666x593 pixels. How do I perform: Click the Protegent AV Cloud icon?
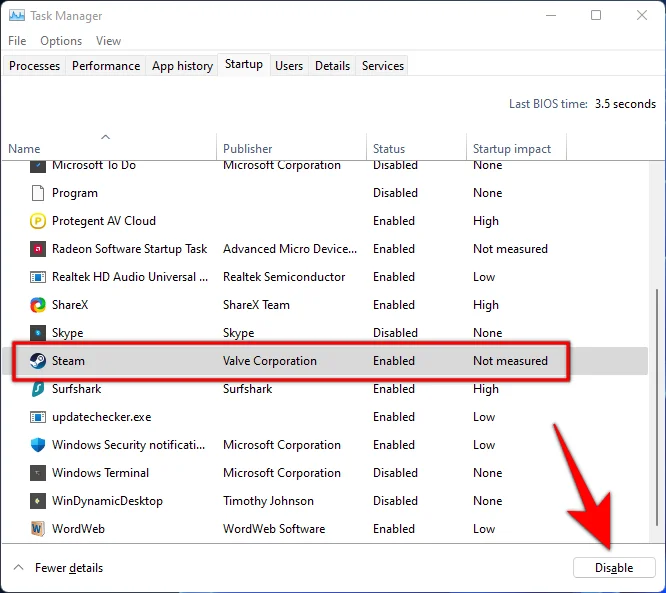coord(38,221)
